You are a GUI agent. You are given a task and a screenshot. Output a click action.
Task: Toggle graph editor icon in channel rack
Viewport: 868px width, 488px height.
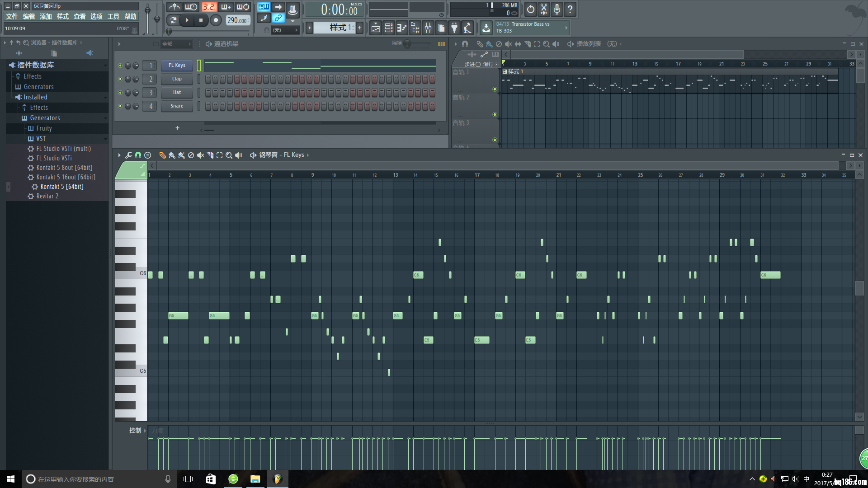441,44
